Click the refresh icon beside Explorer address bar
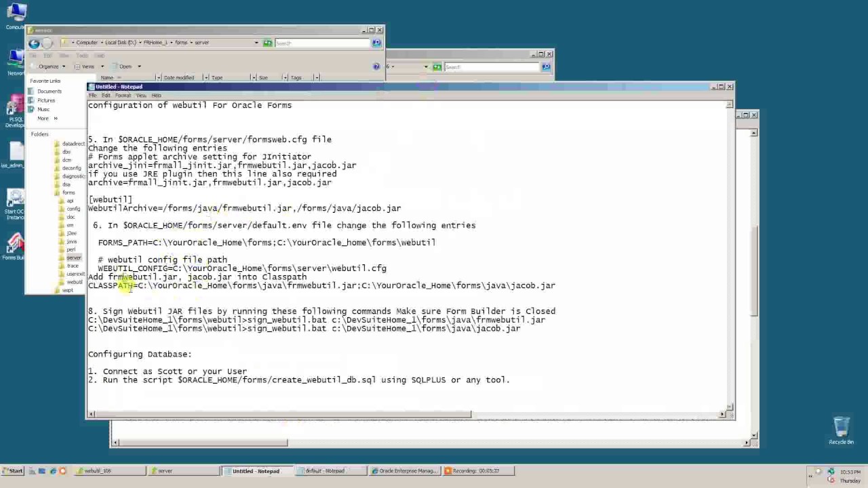Screen dimensions: 868x488 click(268, 43)
